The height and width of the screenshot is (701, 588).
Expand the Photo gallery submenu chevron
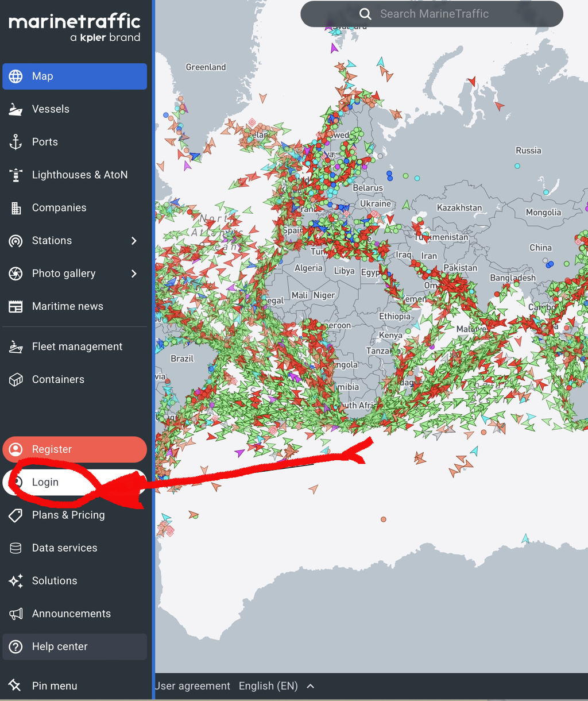(x=134, y=274)
